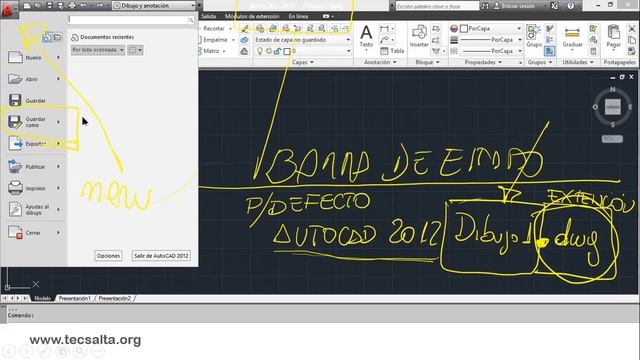Expand the Anotación panel
Viewport: 640px width, 360px height.
pos(380,62)
